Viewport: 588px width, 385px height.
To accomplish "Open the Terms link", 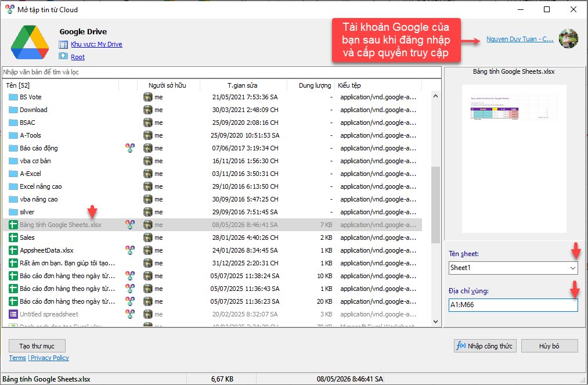I will [17, 358].
